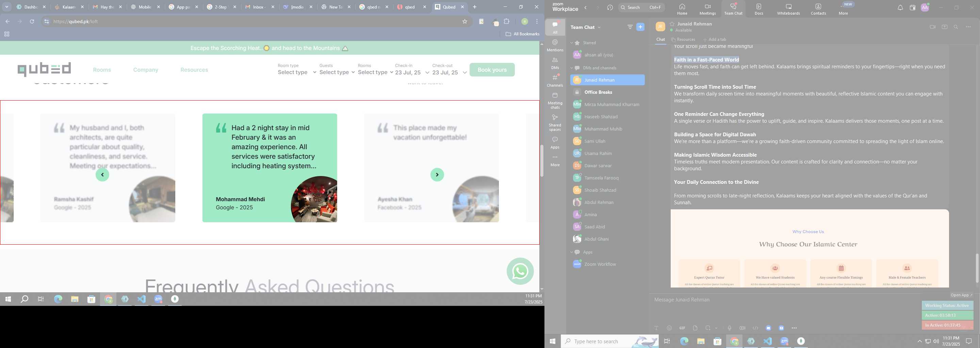Reload the qubed.pk page in Chrome
The height and width of the screenshot is (348, 980).
click(x=32, y=21)
